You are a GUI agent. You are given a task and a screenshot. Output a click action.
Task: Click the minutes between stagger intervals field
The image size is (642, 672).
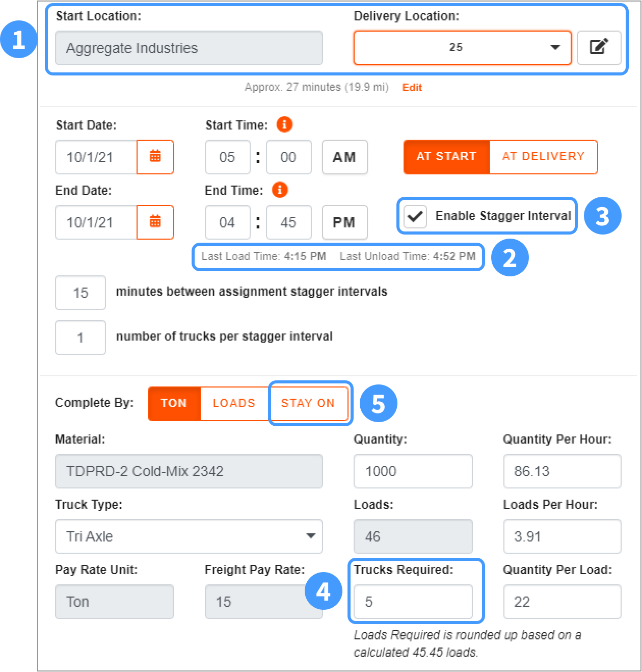(81, 293)
